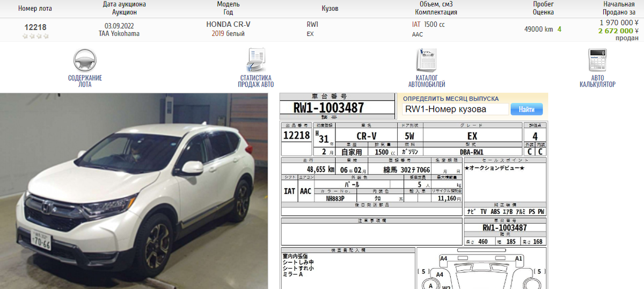Click the Содержание лота label

pyautogui.click(x=85, y=81)
